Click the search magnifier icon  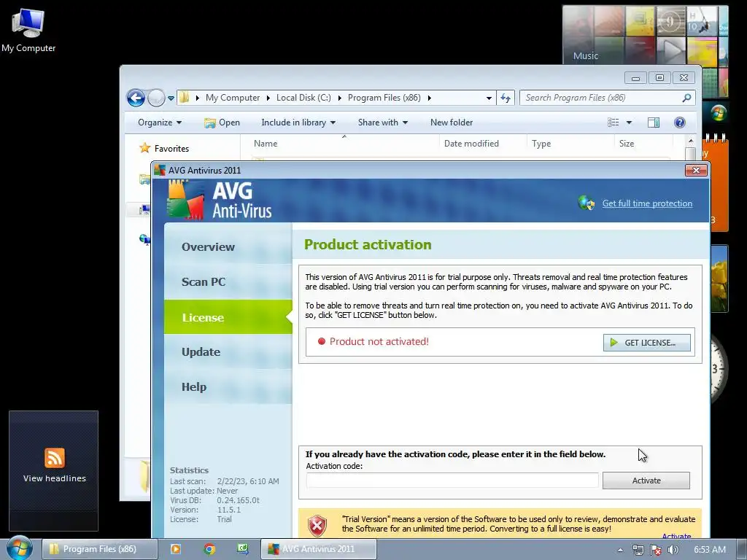(686, 98)
